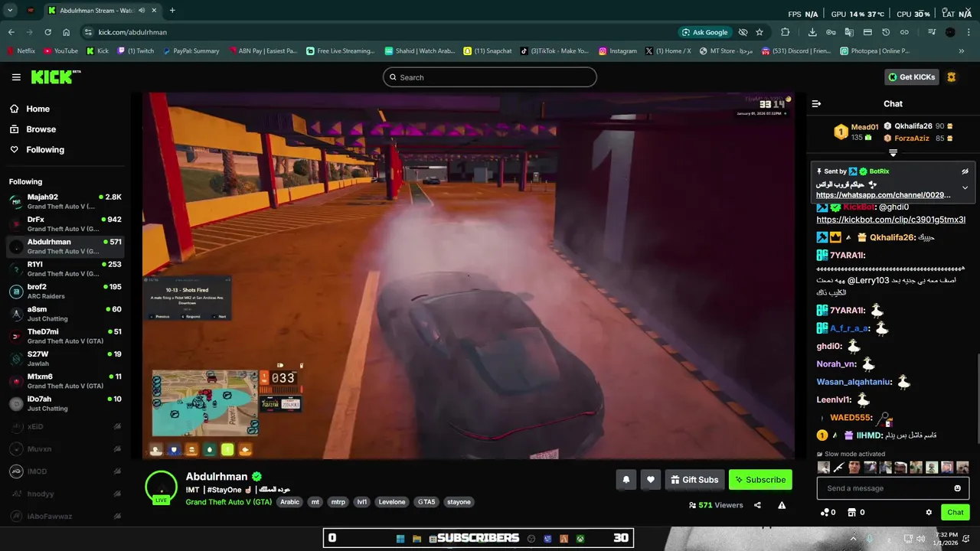This screenshot has width=980, height=551.
Task: Open the taskbar clock 7:32 PM
Action: coord(946,539)
